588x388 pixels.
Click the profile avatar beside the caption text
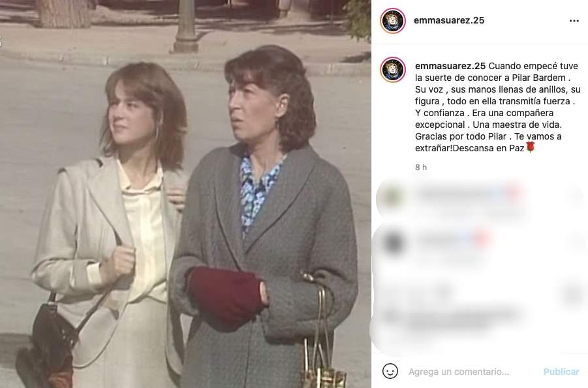(393, 70)
